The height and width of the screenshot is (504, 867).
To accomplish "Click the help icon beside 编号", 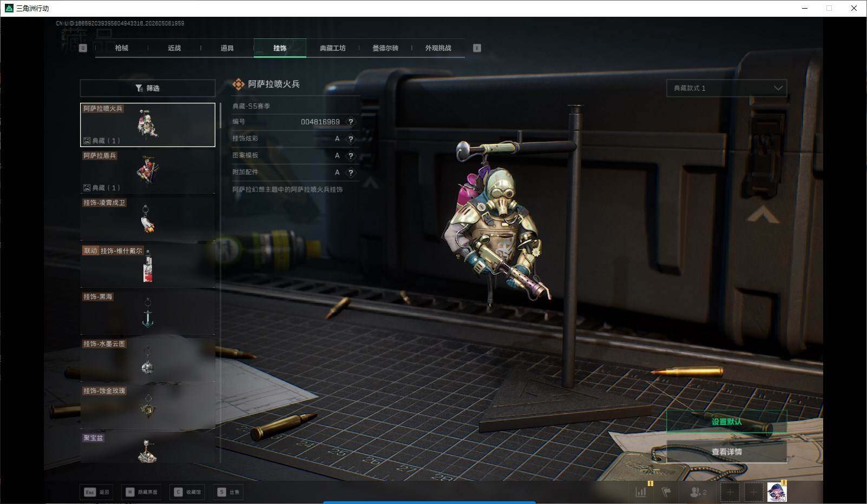I will [x=351, y=122].
